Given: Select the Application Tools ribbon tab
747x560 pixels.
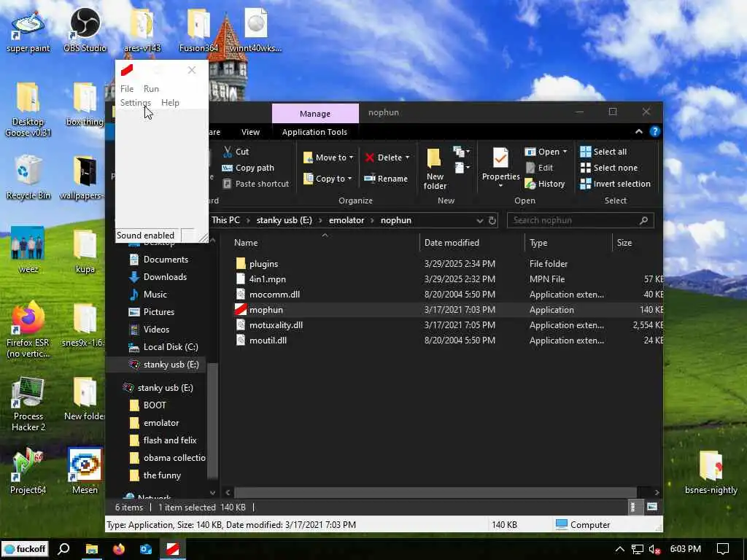Looking at the screenshot, I should click(314, 132).
